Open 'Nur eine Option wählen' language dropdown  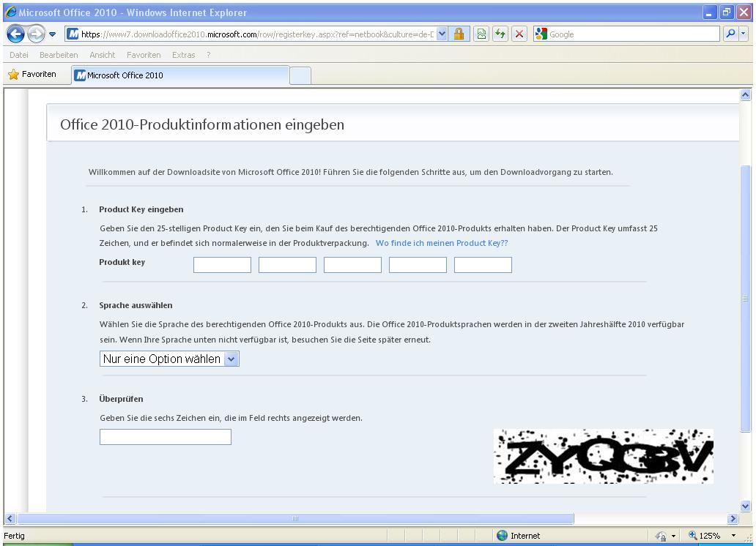169,359
